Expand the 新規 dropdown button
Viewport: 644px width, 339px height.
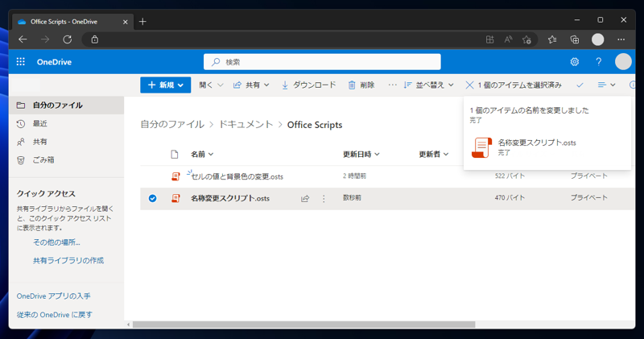(x=166, y=85)
